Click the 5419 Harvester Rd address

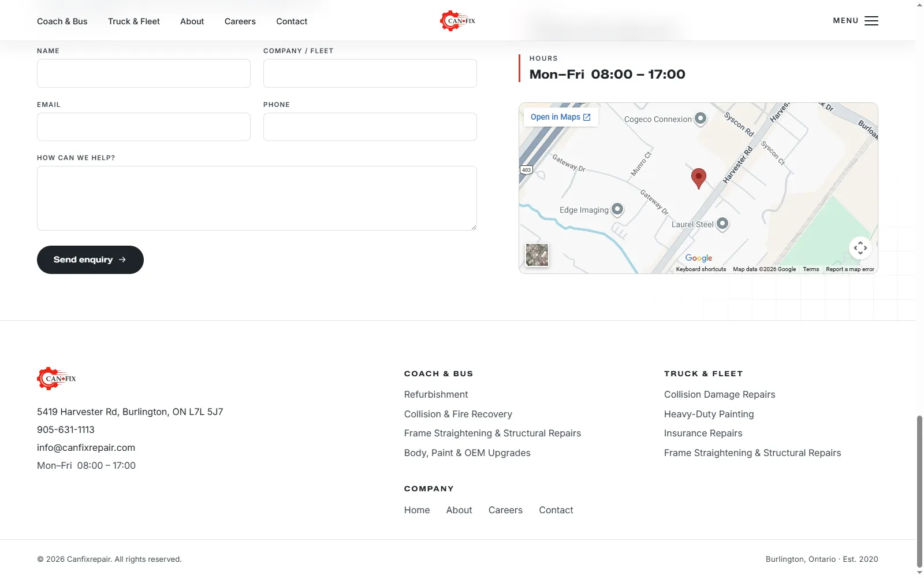coord(130,412)
